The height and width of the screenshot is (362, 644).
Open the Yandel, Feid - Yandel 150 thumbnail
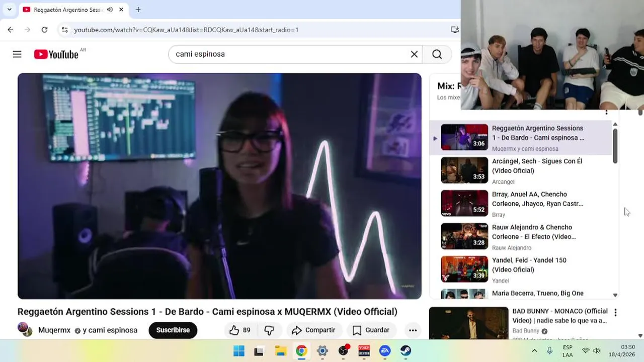[x=464, y=269]
